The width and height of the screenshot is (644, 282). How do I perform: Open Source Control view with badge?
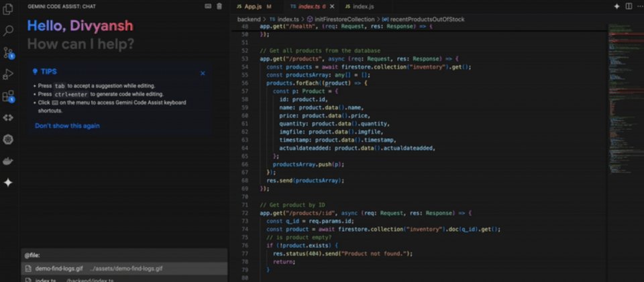[9, 52]
